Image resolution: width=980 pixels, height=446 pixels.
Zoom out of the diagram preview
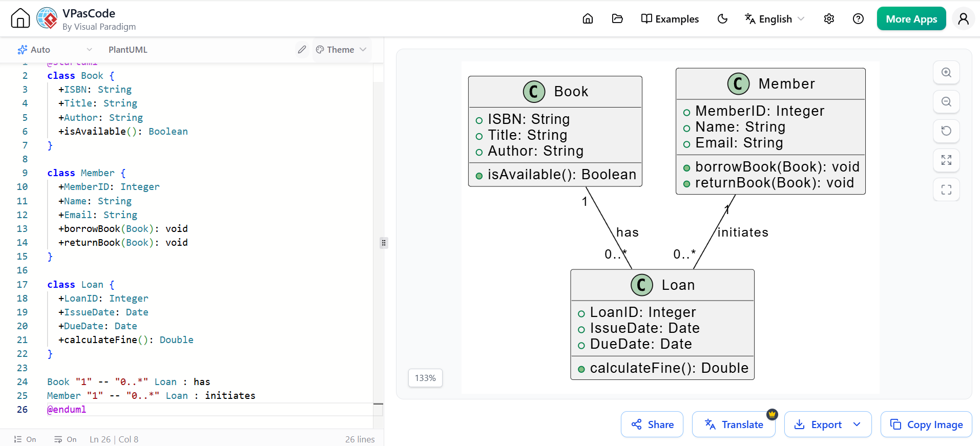946,102
